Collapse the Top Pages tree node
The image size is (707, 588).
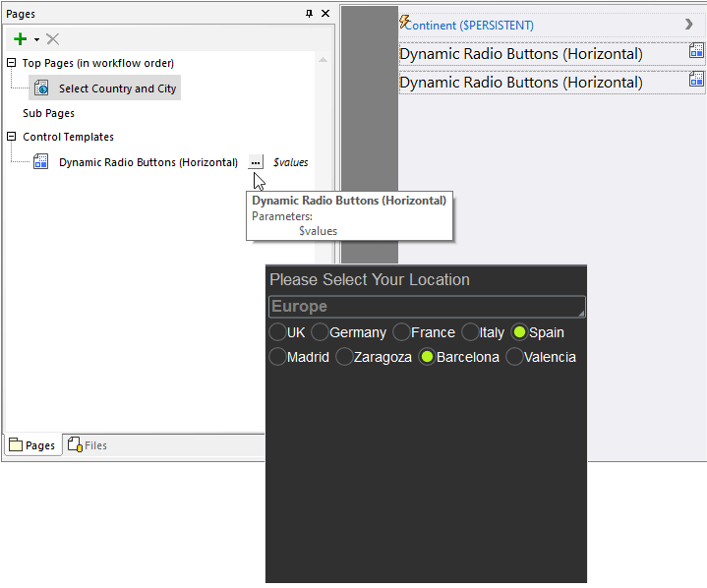[x=12, y=63]
